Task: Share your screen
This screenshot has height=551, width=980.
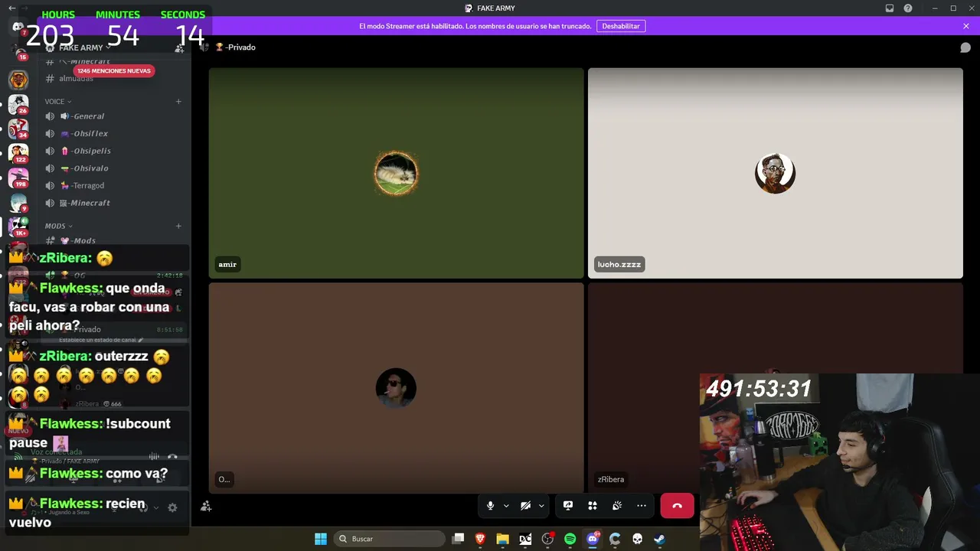Action: click(568, 506)
